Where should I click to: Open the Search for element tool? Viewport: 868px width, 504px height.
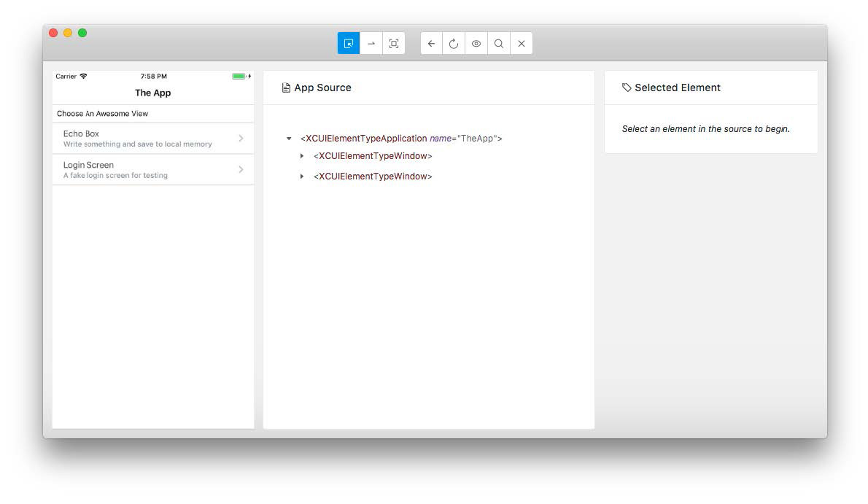tap(499, 44)
